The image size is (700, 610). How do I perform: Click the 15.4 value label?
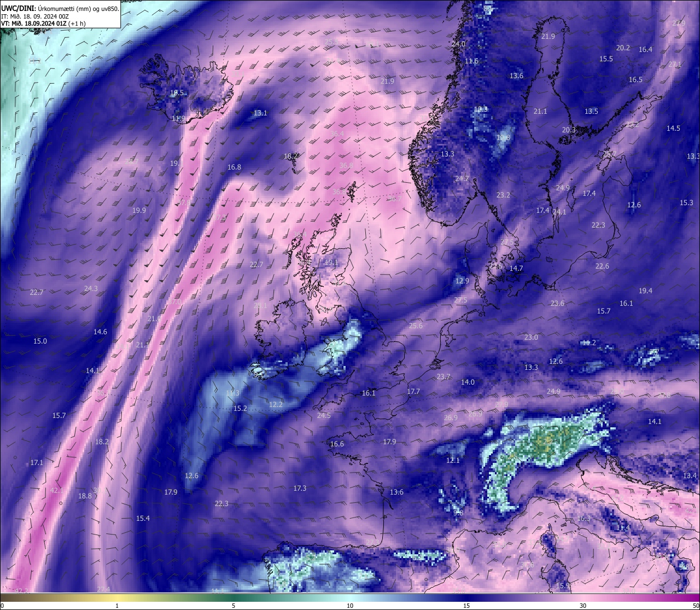[143, 519]
